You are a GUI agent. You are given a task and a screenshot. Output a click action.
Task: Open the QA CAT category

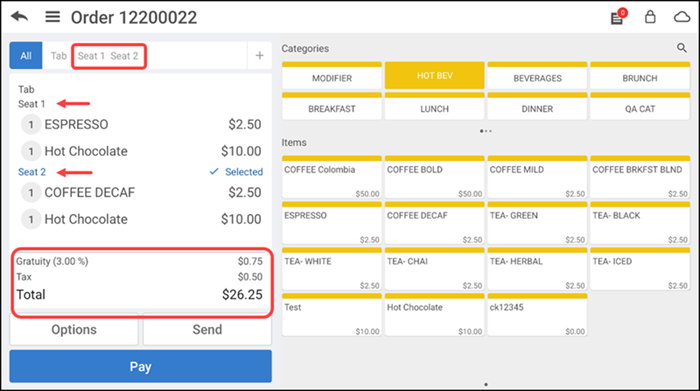640,106
